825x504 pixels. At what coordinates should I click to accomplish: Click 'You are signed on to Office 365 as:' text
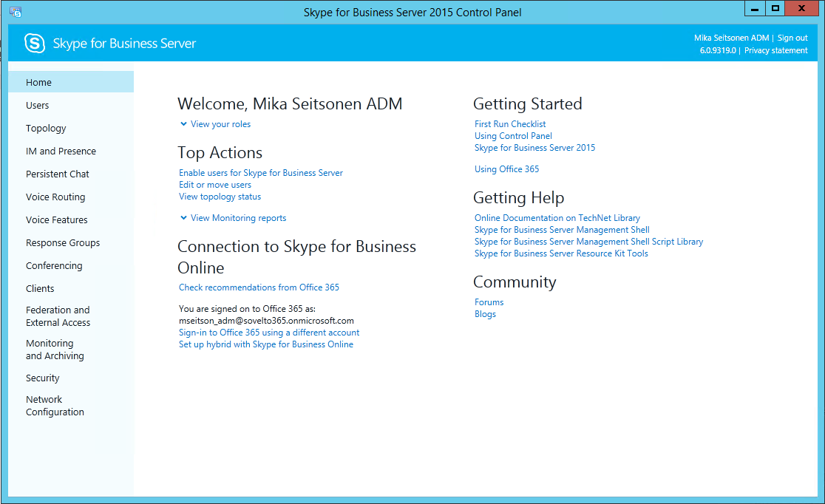(248, 309)
